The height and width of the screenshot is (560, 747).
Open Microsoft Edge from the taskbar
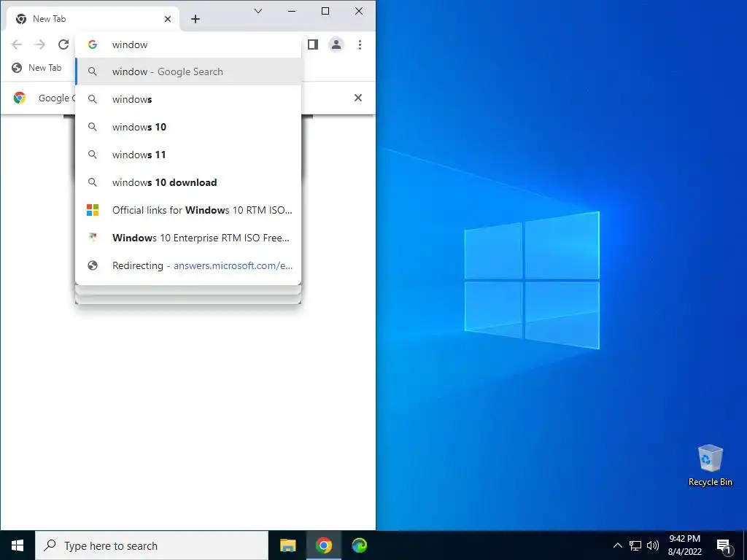[x=359, y=545]
